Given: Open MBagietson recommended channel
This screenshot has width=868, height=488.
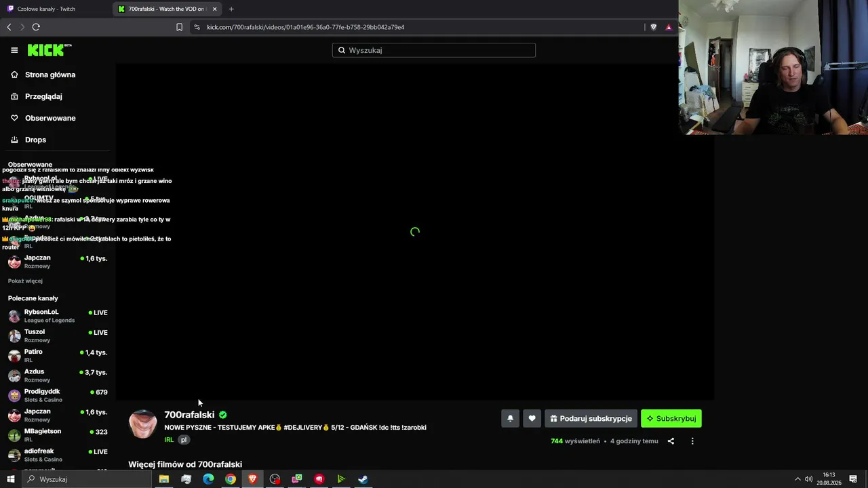Looking at the screenshot, I should (58, 434).
